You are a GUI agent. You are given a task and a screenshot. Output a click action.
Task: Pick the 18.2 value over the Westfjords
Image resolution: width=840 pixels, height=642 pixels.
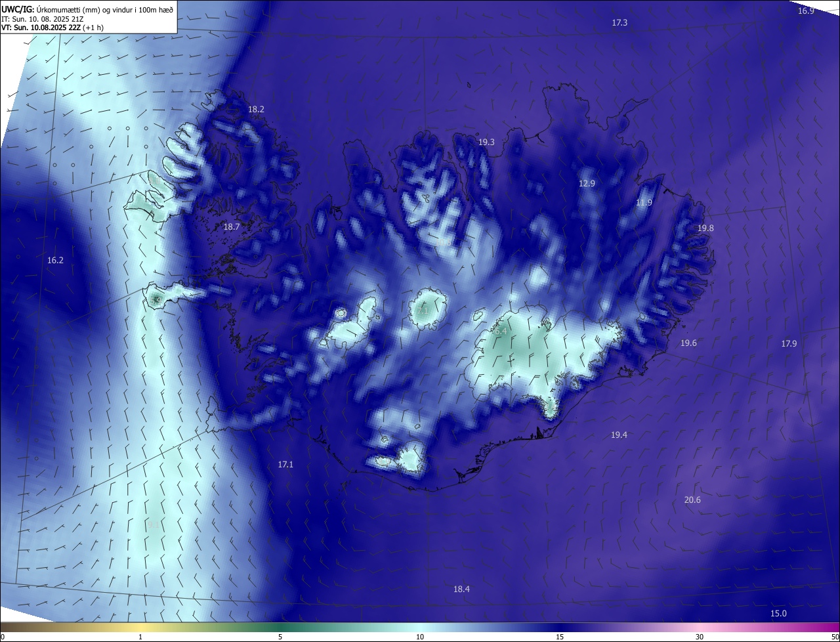(x=256, y=109)
